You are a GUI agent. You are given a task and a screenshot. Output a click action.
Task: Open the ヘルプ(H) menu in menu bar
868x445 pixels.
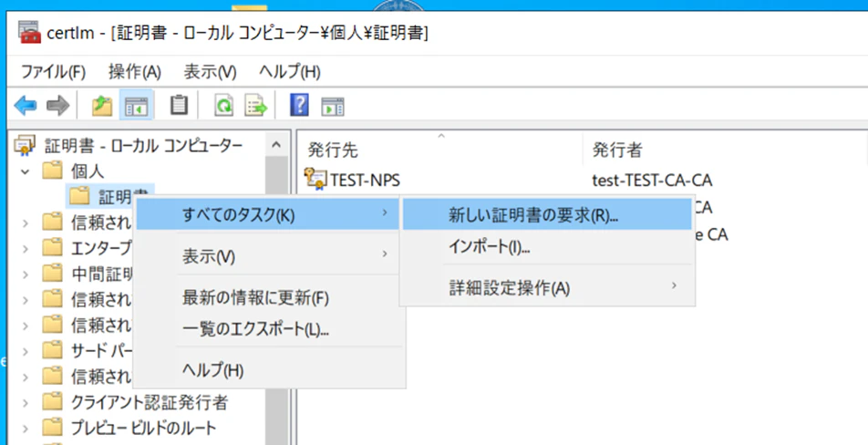tap(290, 72)
